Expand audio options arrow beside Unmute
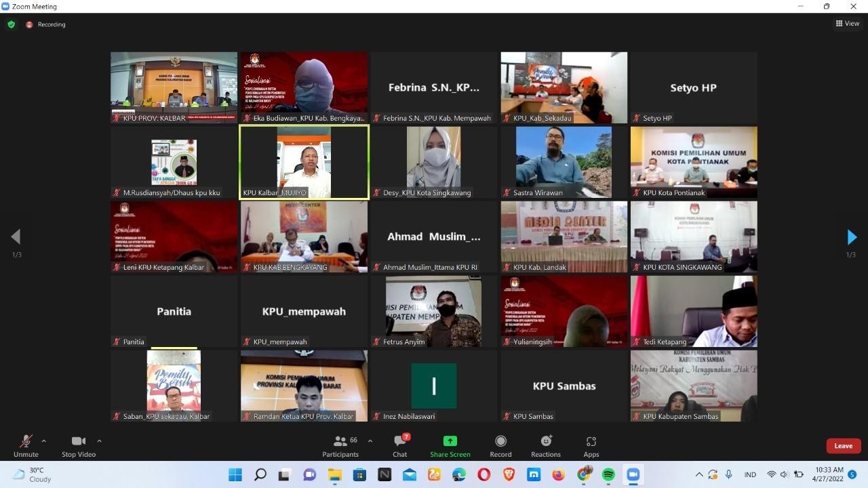Image resolution: width=868 pixels, height=488 pixels. (44, 441)
